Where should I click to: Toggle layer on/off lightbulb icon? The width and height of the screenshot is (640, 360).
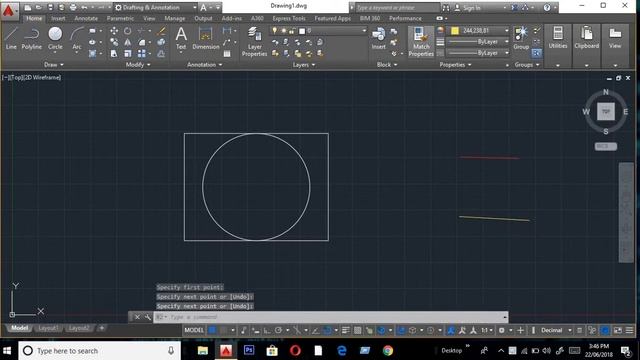click(275, 31)
